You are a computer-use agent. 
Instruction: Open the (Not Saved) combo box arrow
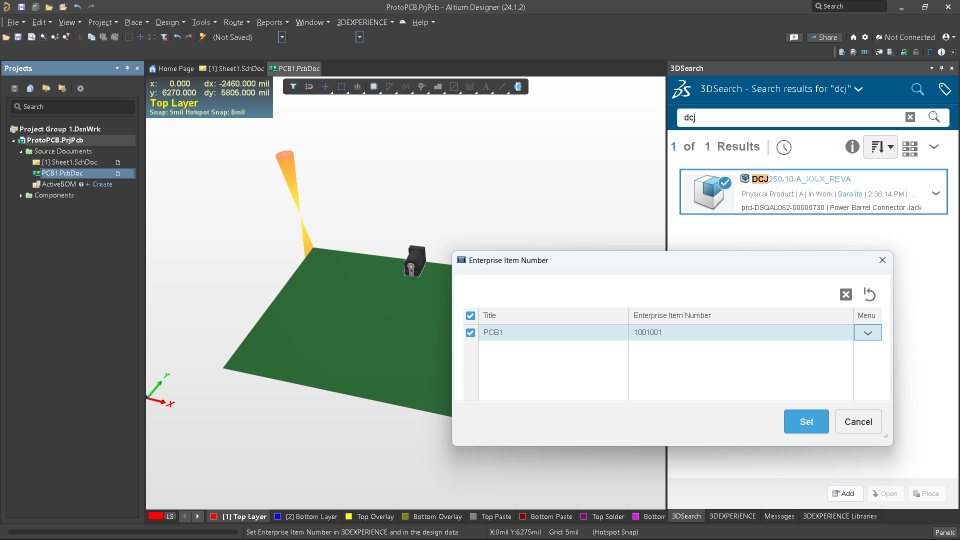pos(282,37)
